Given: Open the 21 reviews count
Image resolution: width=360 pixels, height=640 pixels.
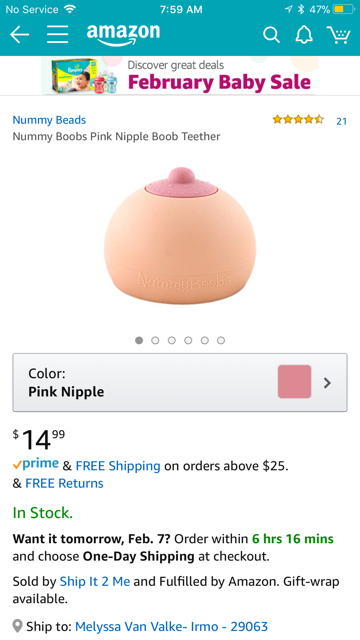Looking at the screenshot, I should (342, 121).
